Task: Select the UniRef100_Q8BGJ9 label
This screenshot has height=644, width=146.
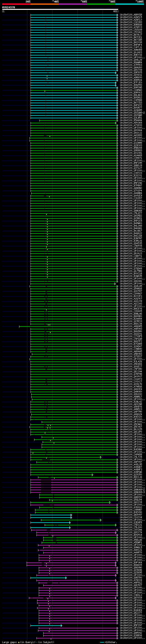Action: tap(131, 165)
